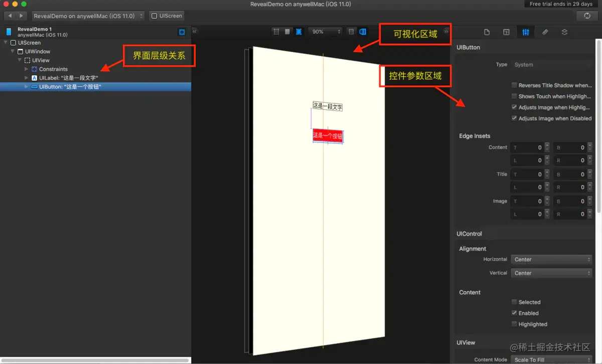Collapse the left outline panel chevrons
602x364 pixels.
click(x=195, y=31)
